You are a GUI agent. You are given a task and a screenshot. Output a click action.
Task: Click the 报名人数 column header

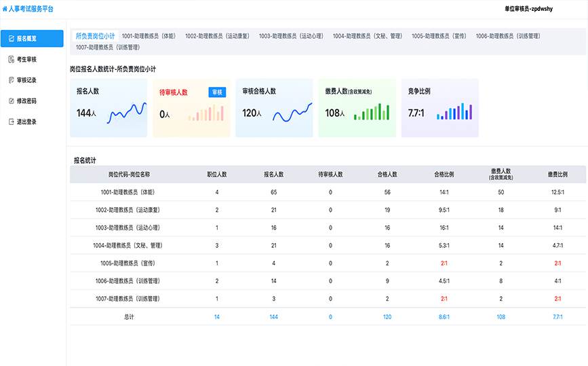tap(273, 175)
